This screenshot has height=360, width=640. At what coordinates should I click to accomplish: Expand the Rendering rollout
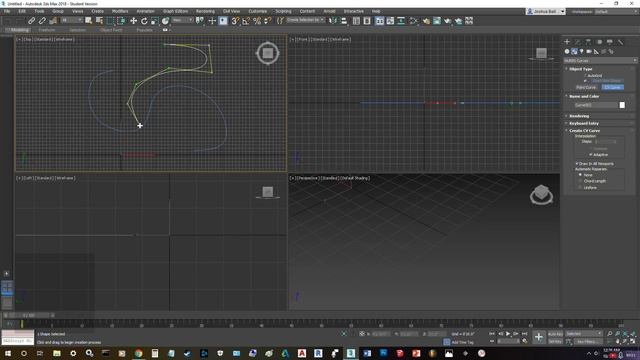pyautogui.click(x=579, y=116)
